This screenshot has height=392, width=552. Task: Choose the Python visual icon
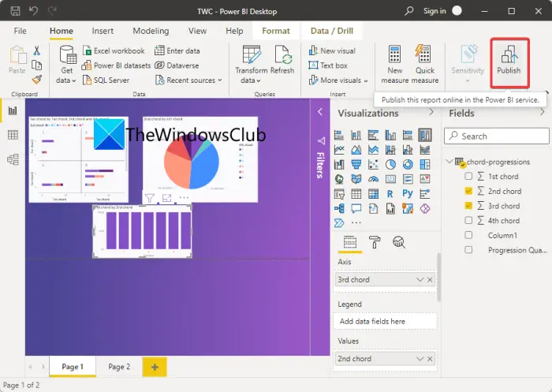click(408, 193)
